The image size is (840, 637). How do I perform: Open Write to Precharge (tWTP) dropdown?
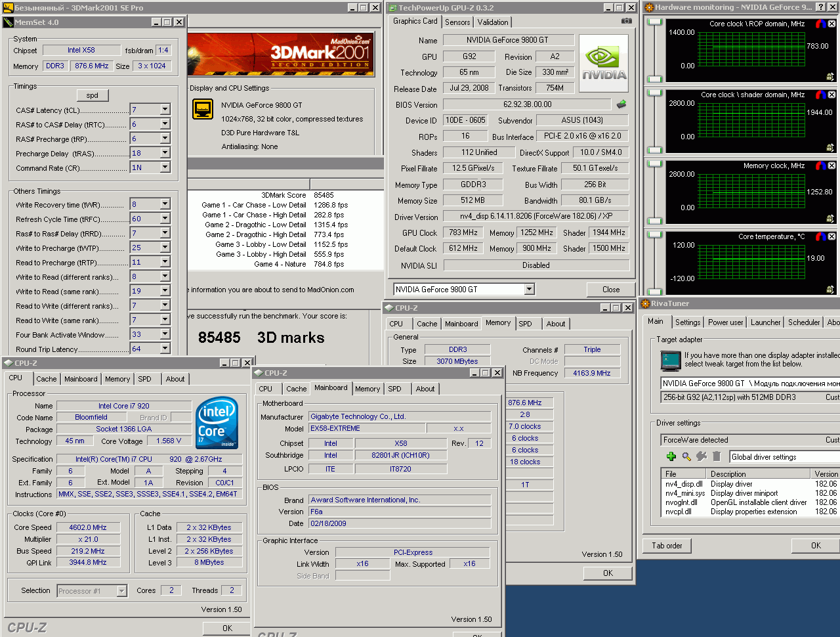165,248
